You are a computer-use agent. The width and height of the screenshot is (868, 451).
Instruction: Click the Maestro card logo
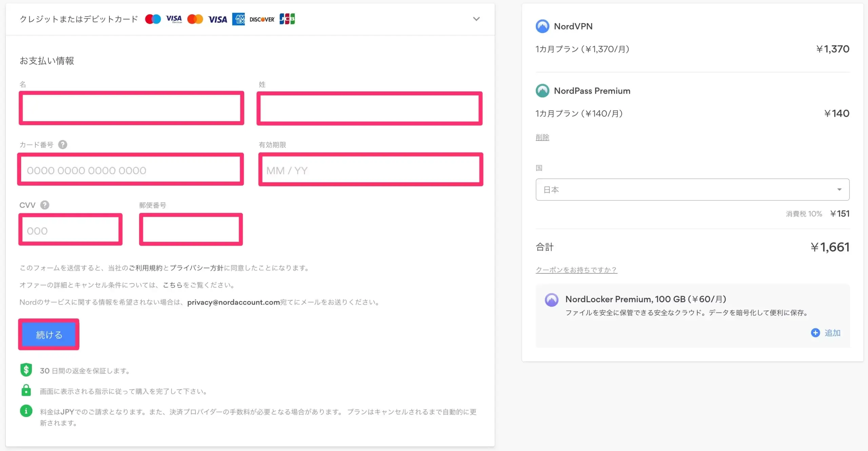[x=153, y=19]
